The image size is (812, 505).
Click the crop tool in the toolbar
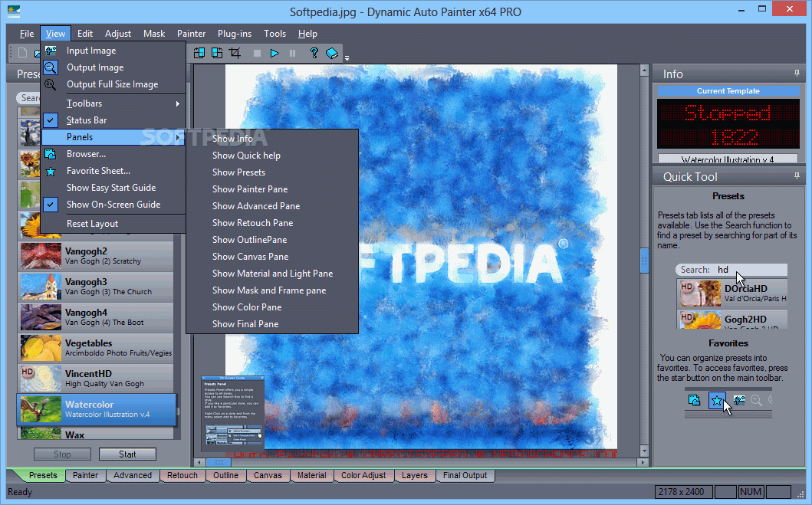click(235, 53)
